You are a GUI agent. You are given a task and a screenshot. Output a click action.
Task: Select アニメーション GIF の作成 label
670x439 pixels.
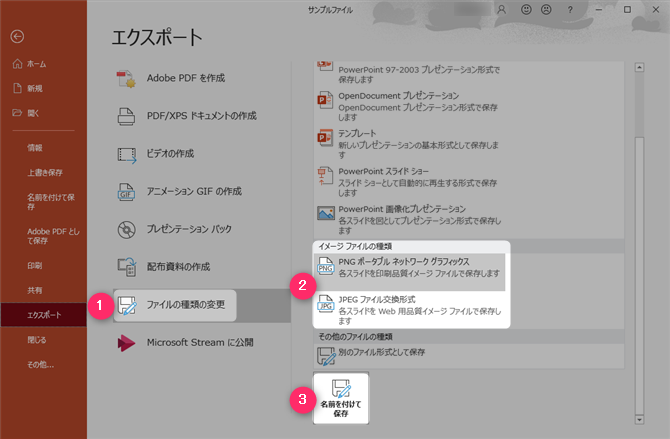coord(194,191)
